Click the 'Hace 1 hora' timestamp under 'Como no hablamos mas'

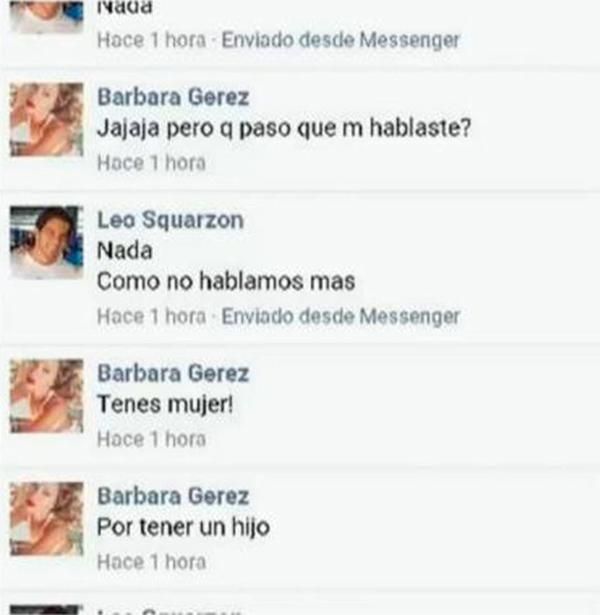click(151, 317)
